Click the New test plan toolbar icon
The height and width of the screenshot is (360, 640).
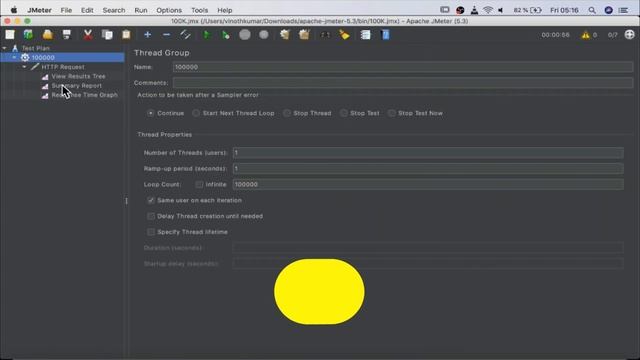pos(10,35)
